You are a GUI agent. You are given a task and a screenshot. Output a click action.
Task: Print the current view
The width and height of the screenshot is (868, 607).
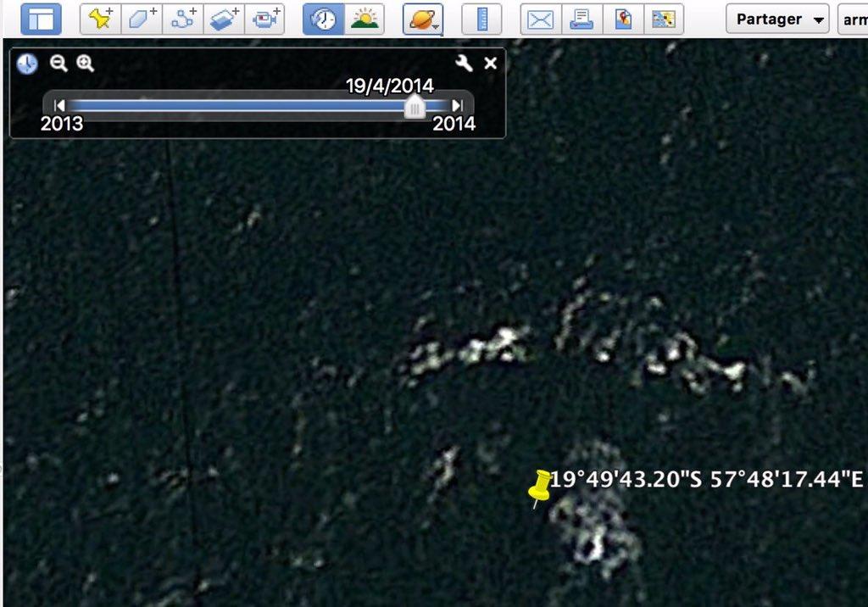click(581, 19)
